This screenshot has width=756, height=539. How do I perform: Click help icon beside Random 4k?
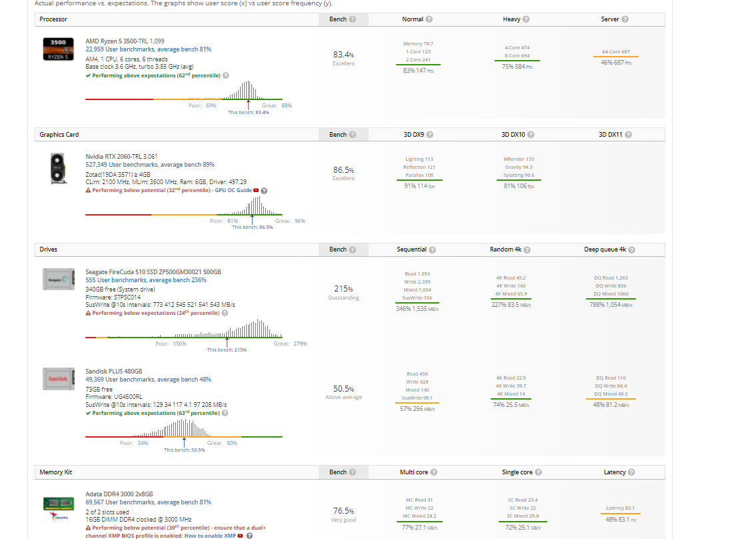tap(527, 249)
